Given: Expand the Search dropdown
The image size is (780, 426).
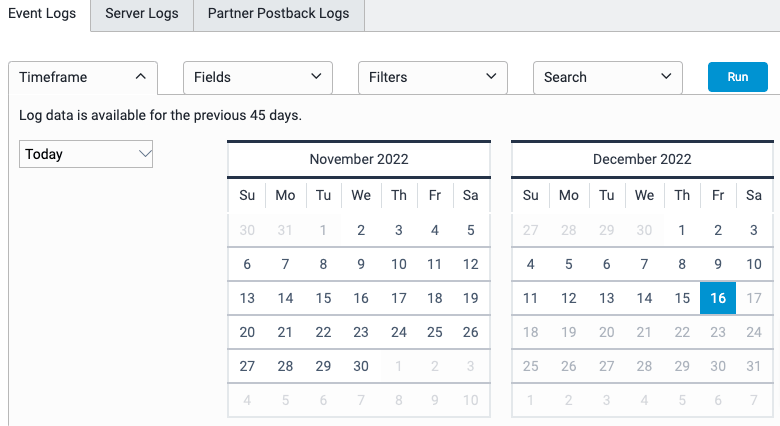Looking at the screenshot, I should 608,77.
